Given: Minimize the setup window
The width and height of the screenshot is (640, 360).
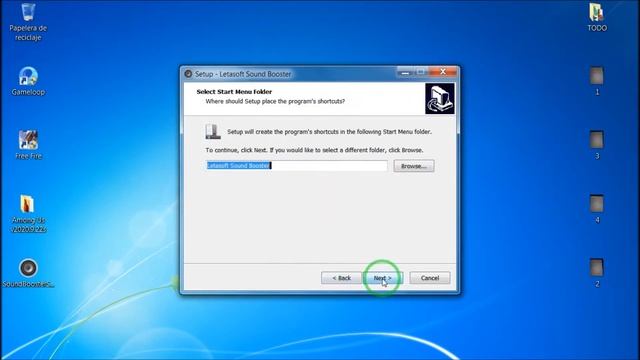Looking at the screenshot, I should coord(405,72).
